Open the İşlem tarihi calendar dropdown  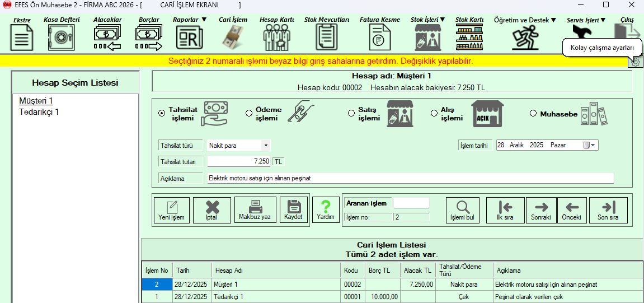click(590, 145)
